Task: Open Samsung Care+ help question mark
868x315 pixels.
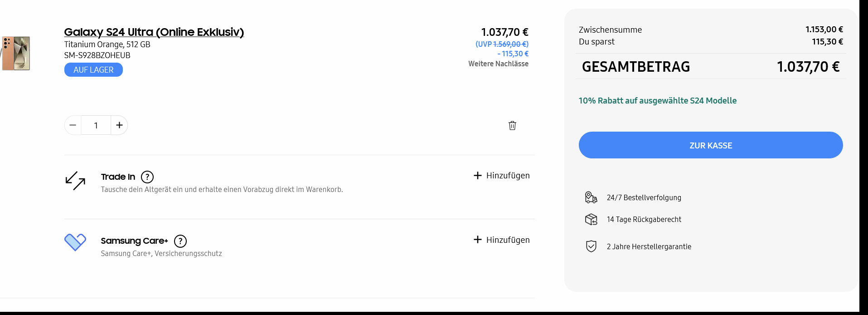Action: pyautogui.click(x=180, y=241)
